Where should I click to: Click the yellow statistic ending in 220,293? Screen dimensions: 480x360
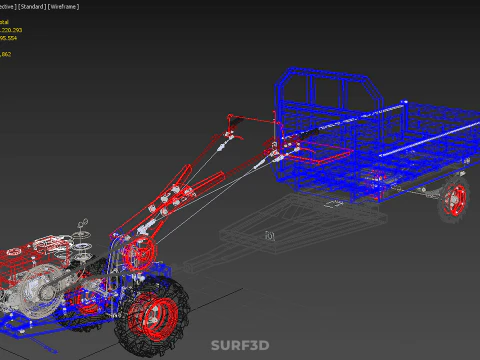(x=11, y=30)
